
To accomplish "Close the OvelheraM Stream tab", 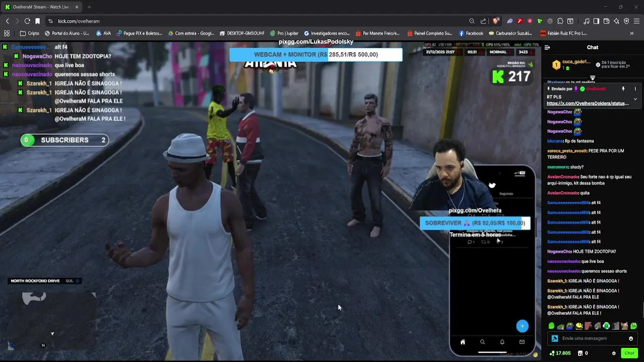I will pos(76,7).
